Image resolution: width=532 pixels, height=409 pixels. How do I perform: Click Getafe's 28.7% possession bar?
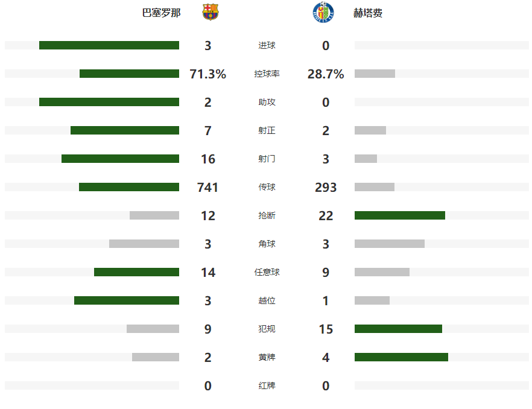coord(375,74)
